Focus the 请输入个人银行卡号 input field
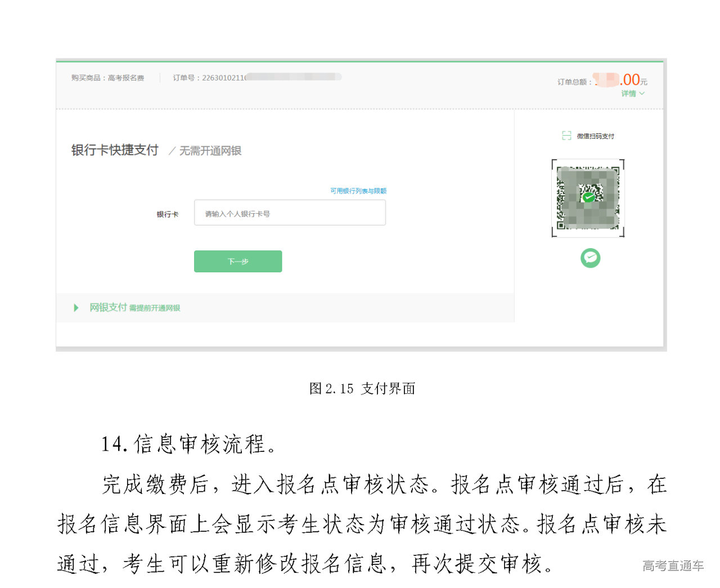The width and height of the screenshot is (720, 588). coord(290,213)
